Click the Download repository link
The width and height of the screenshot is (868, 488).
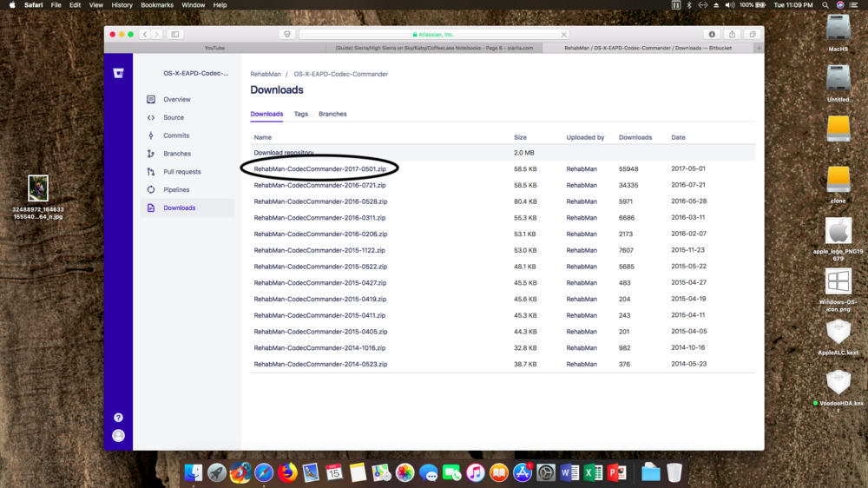284,153
